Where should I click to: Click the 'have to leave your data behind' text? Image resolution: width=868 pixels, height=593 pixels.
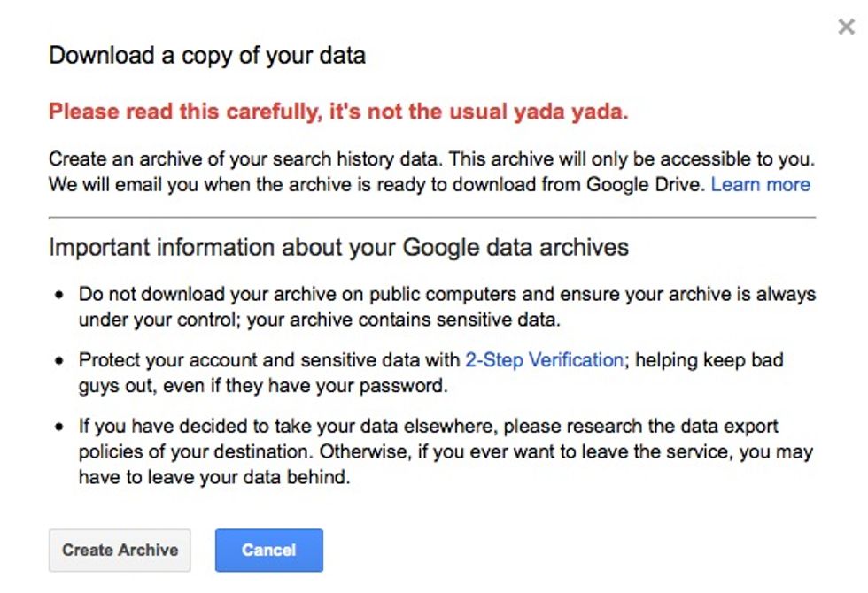[x=214, y=477]
